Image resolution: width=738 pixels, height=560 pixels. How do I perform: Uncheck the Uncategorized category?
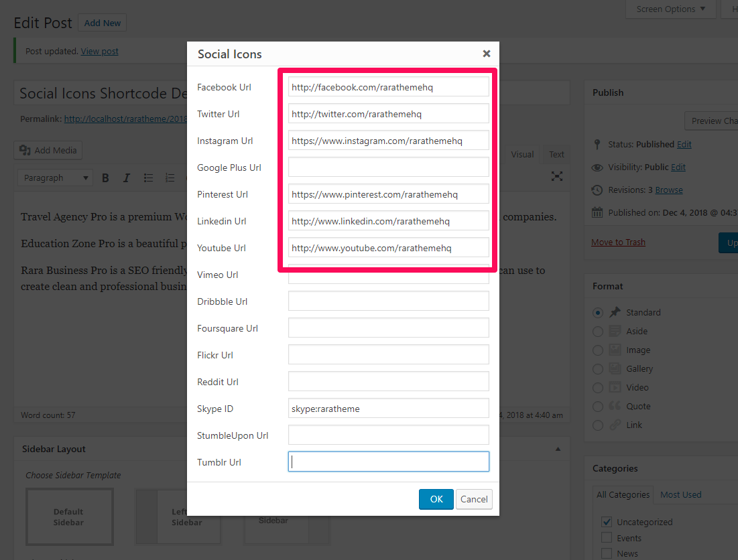pyautogui.click(x=607, y=521)
